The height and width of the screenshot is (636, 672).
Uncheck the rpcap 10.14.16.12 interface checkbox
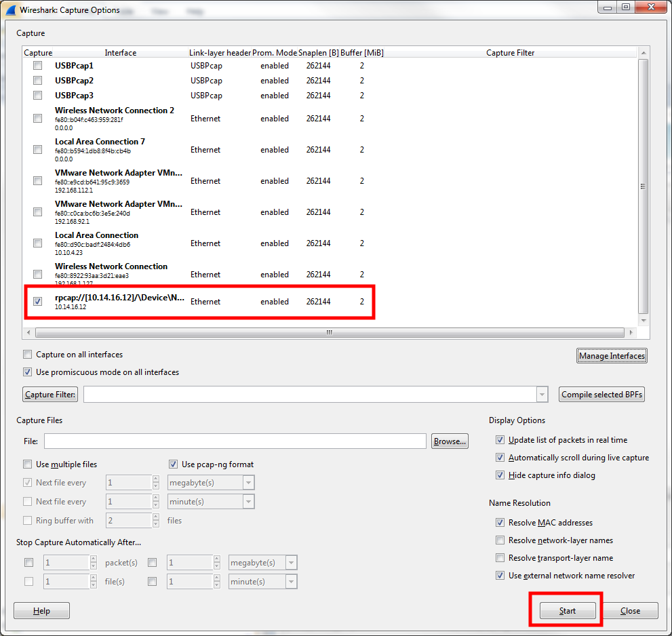[x=38, y=301]
